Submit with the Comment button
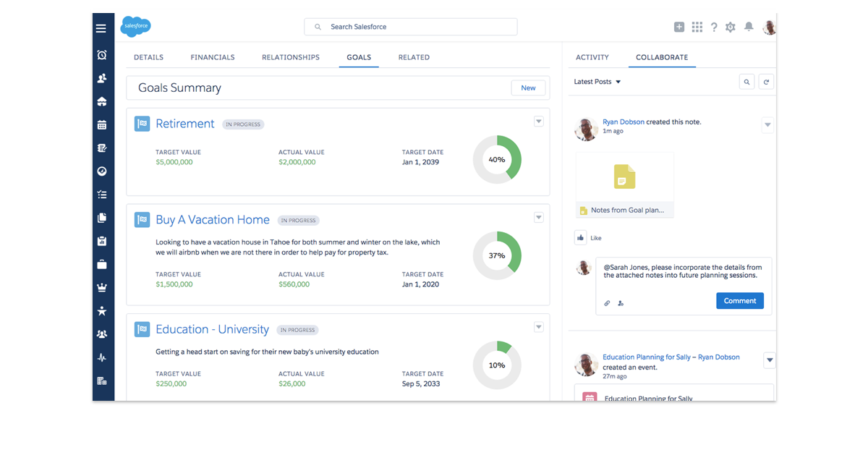The width and height of the screenshot is (868, 463). [740, 301]
